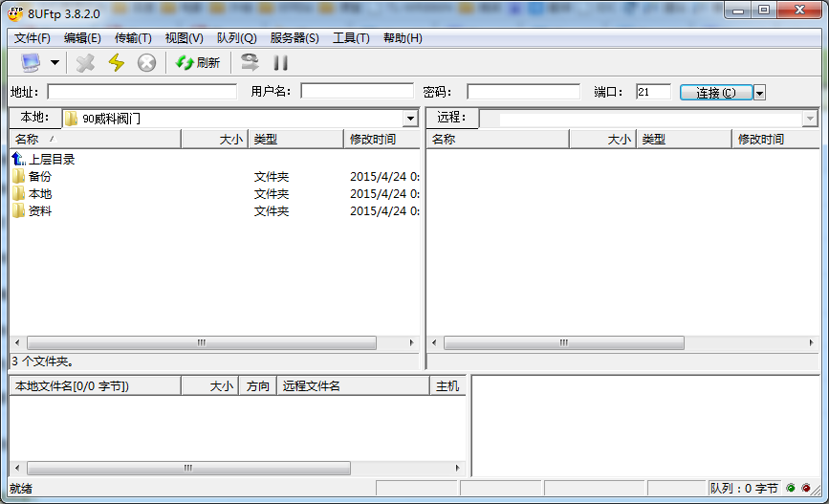Open the 视图(V) menu
The image size is (829, 504).
click(x=184, y=38)
